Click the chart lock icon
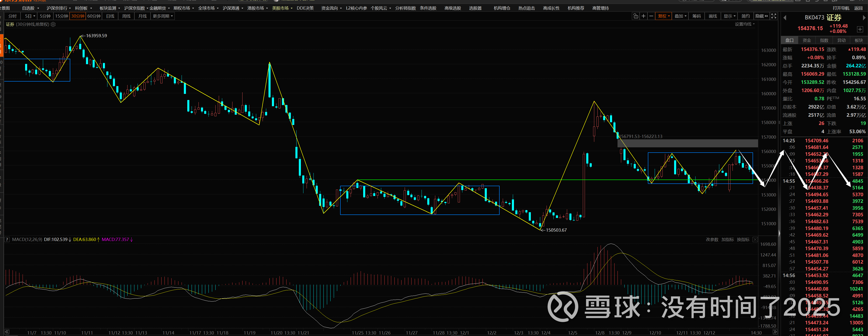This screenshot has width=868, height=336. point(636,16)
